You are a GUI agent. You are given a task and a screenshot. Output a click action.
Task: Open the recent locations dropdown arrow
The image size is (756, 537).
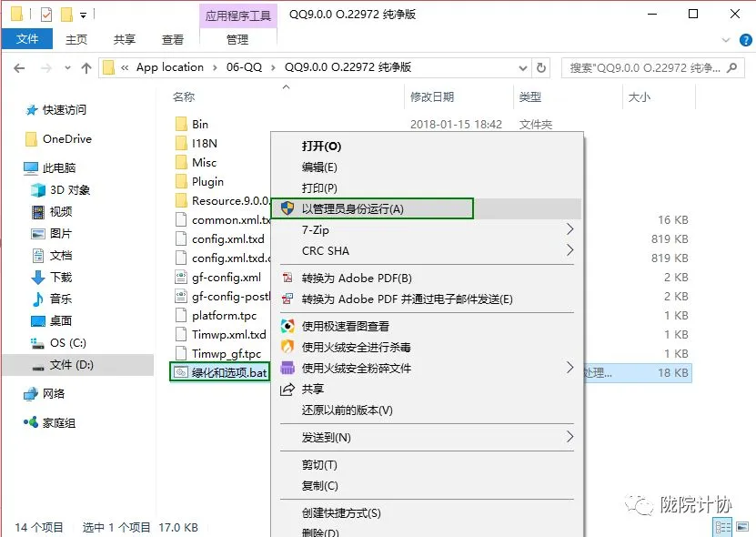pyautogui.click(x=68, y=68)
